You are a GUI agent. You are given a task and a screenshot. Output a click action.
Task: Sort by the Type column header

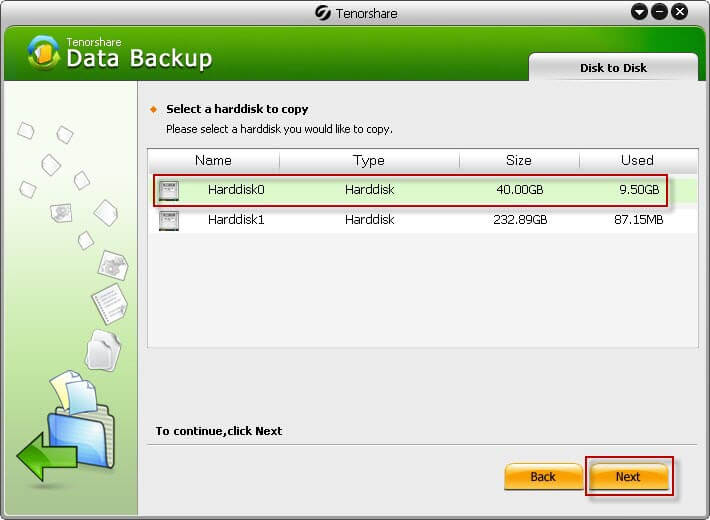(369, 160)
